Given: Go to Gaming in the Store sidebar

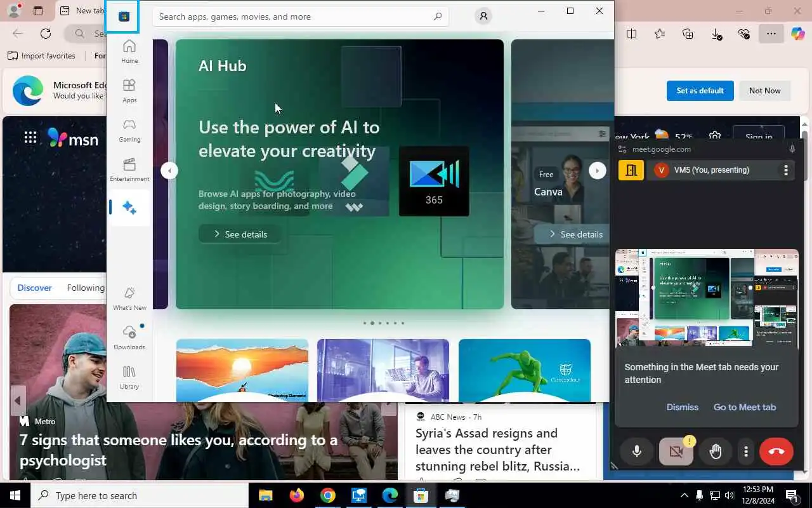Looking at the screenshot, I should (x=129, y=130).
